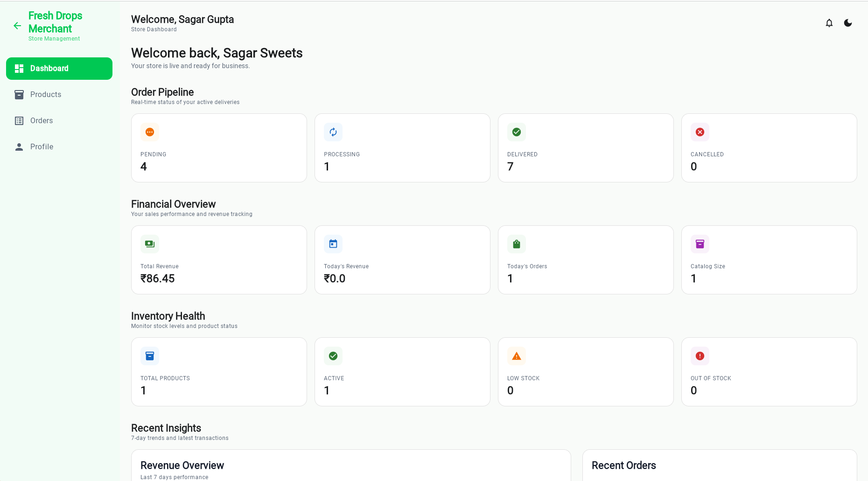The image size is (868, 481).
Task: Click the Profile person icon
Action: (x=19, y=147)
